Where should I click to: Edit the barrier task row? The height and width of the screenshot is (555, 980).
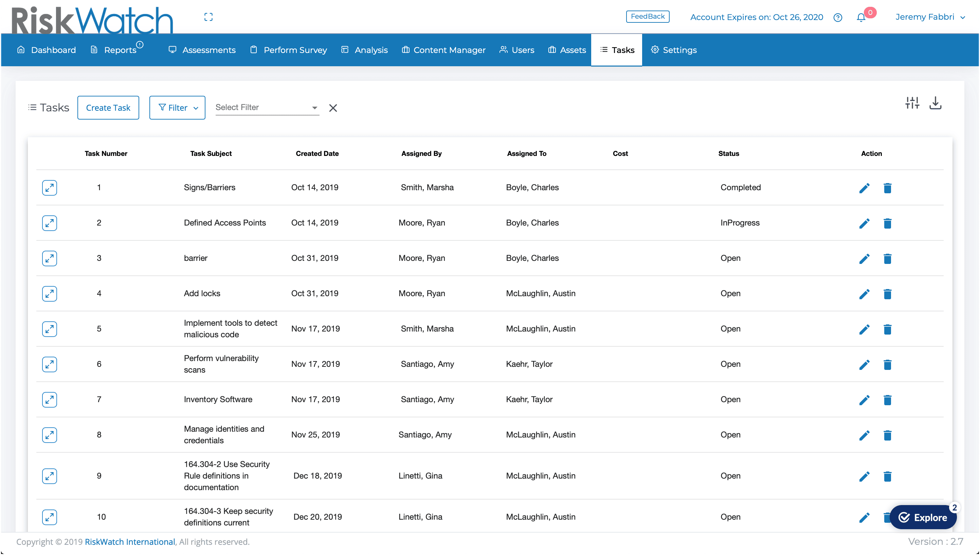coord(864,259)
